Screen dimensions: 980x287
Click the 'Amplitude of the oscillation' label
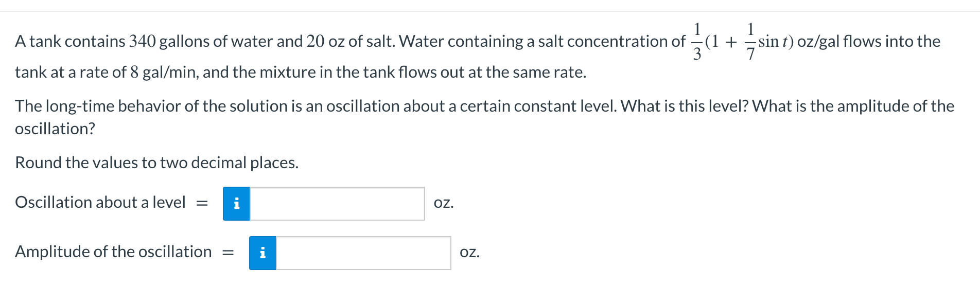point(113,252)
